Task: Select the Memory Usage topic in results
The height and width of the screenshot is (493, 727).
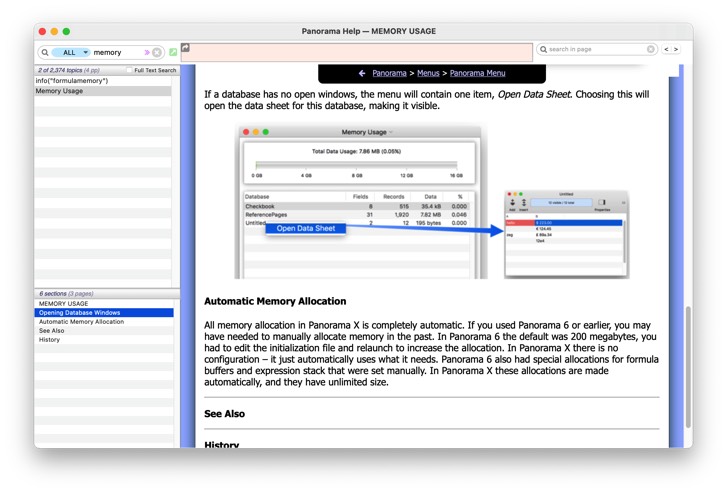Action: point(60,91)
